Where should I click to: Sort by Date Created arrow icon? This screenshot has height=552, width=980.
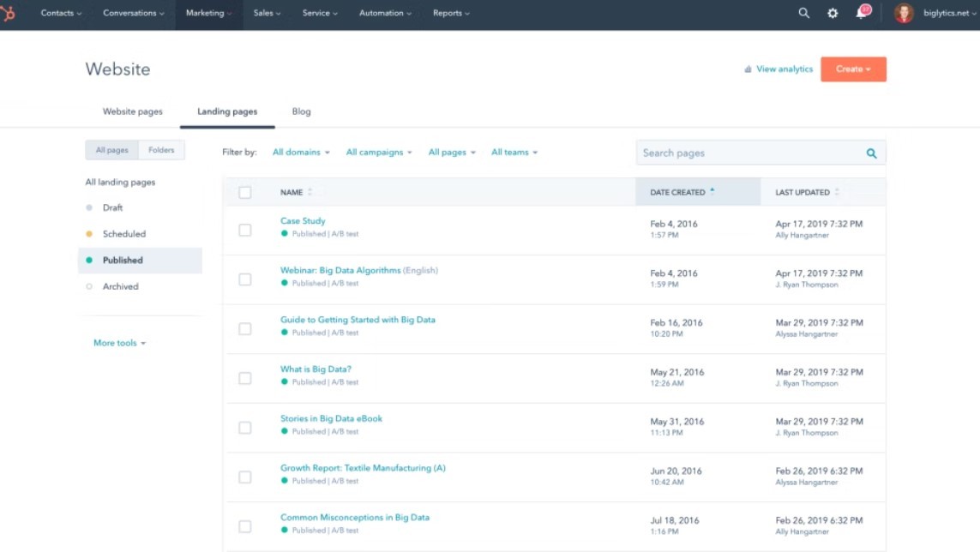tap(712, 191)
